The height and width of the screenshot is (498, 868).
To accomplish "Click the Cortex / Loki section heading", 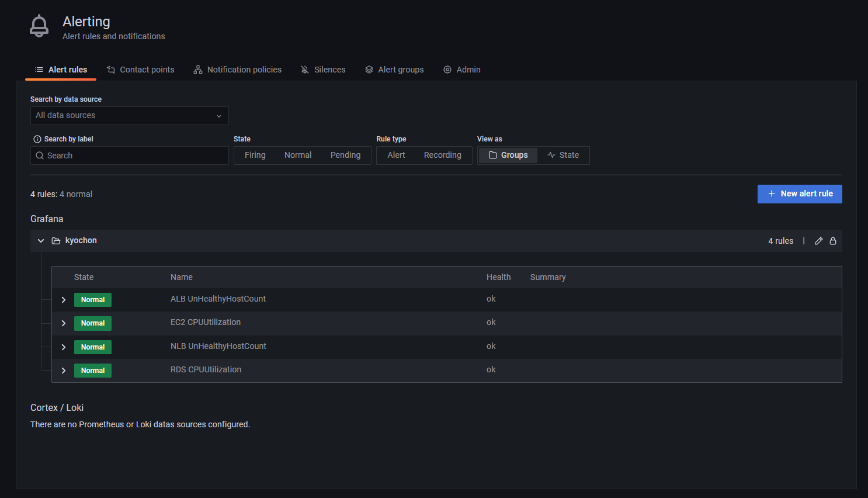I will pyautogui.click(x=57, y=407).
